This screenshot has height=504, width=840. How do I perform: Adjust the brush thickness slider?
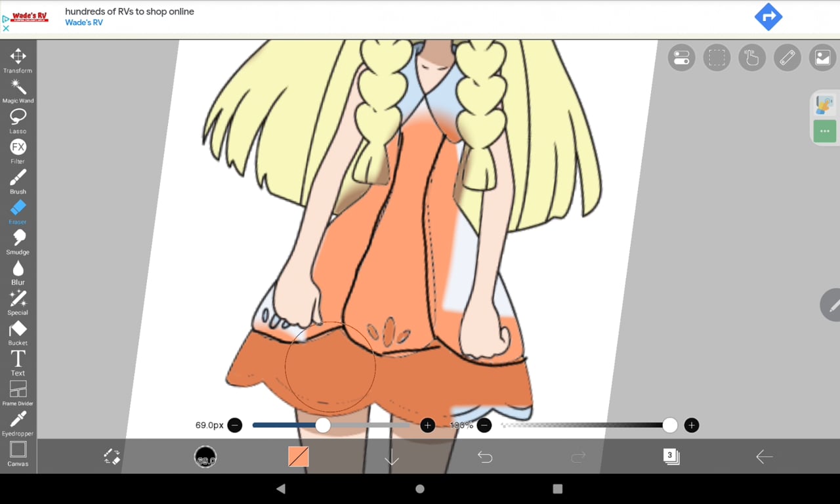[x=331, y=425]
